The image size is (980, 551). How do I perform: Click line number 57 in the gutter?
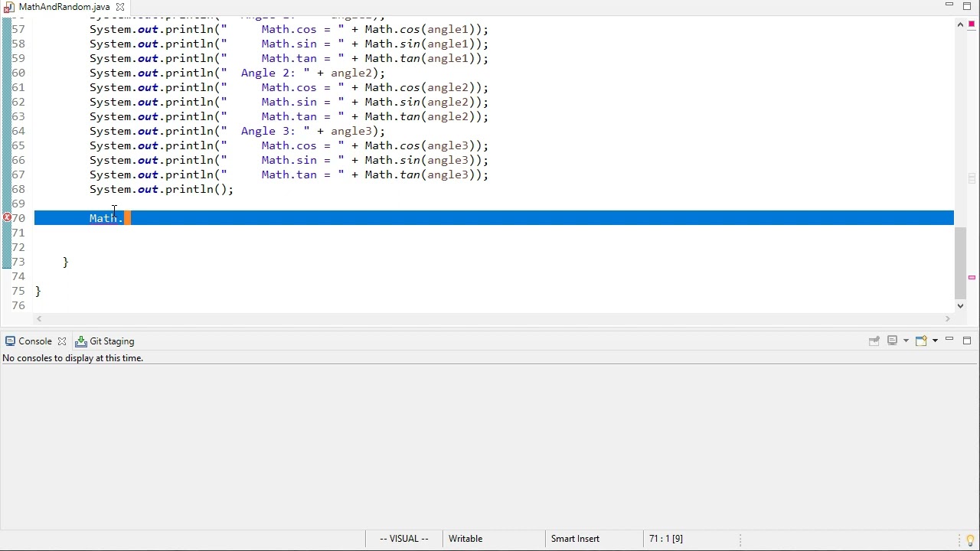(x=18, y=29)
